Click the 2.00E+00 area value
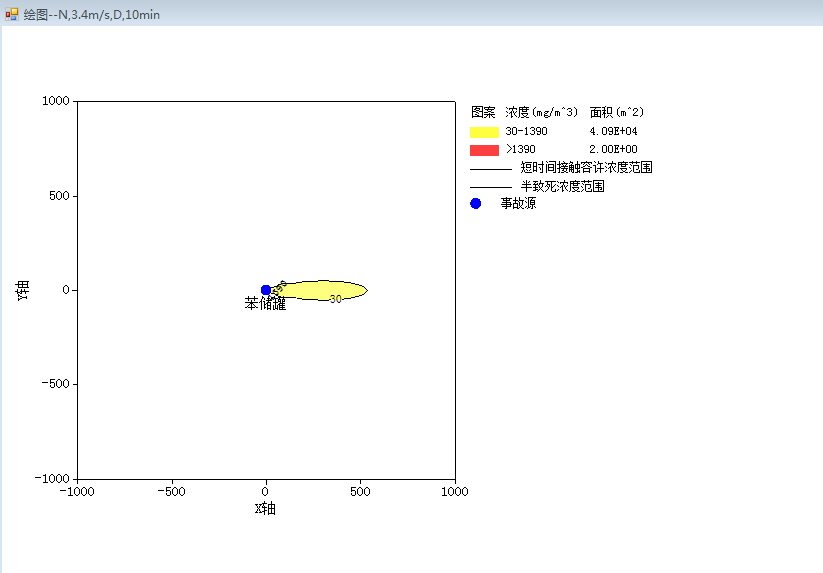 point(613,150)
